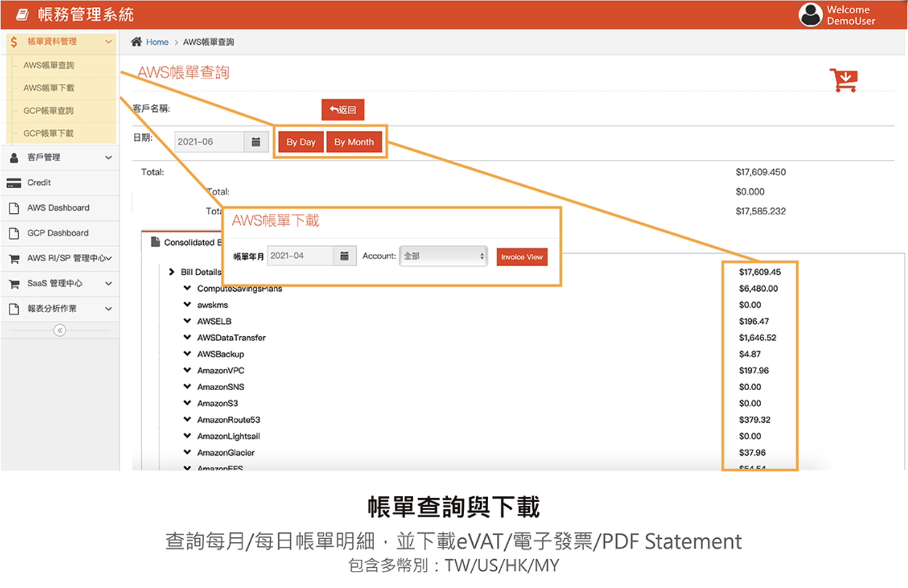Image resolution: width=908 pixels, height=588 pixels.
Task: Collapse the sidebar with the double-arrow icon
Action: (x=60, y=330)
